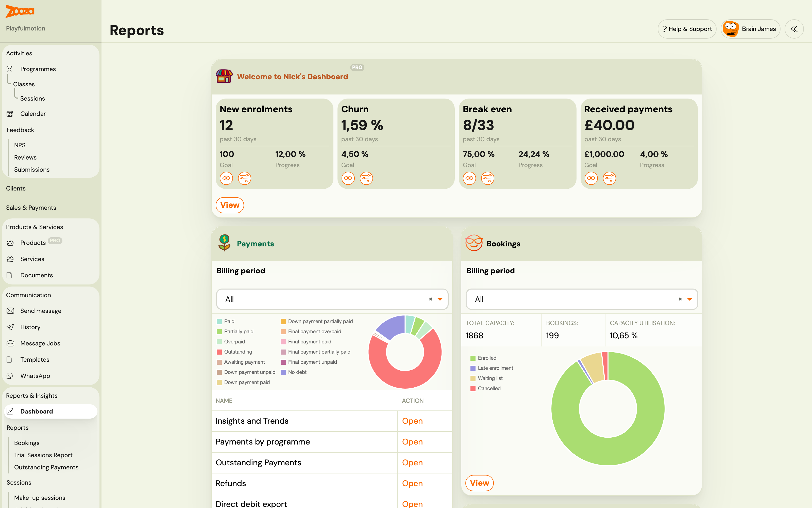Open the Calendar icon in the sidebar
The image size is (812, 508).
(x=10, y=114)
